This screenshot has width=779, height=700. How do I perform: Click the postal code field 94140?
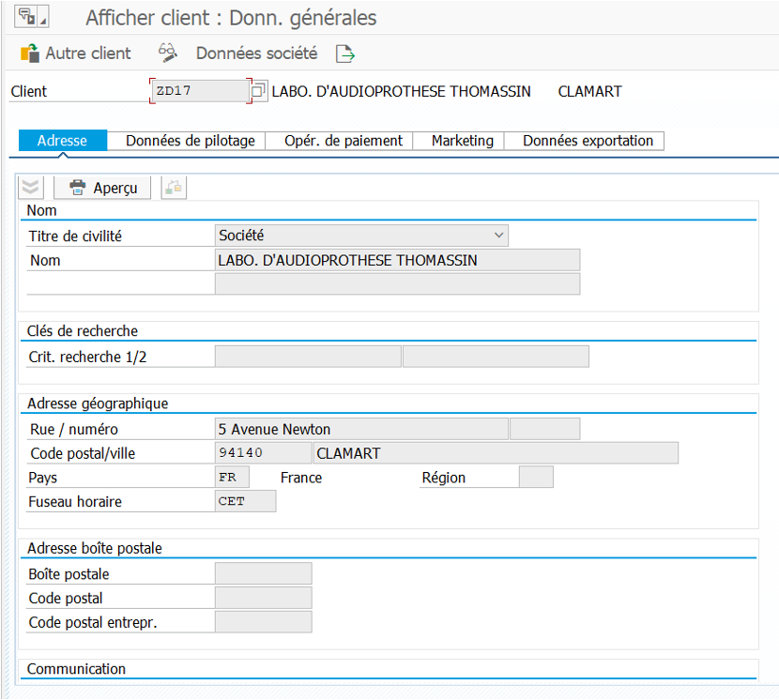click(x=263, y=453)
